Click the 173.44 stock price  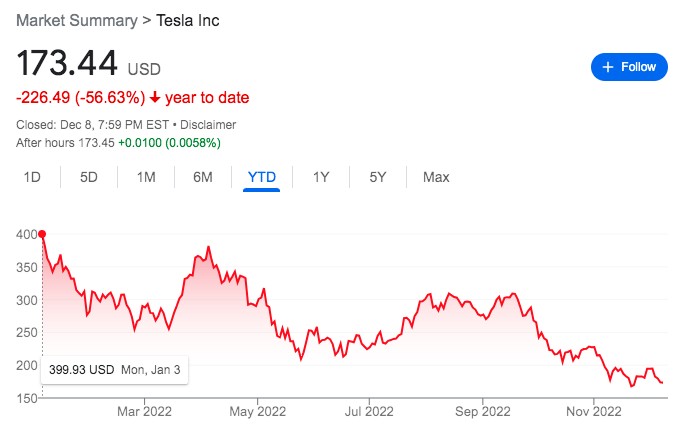pyautogui.click(x=66, y=64)
